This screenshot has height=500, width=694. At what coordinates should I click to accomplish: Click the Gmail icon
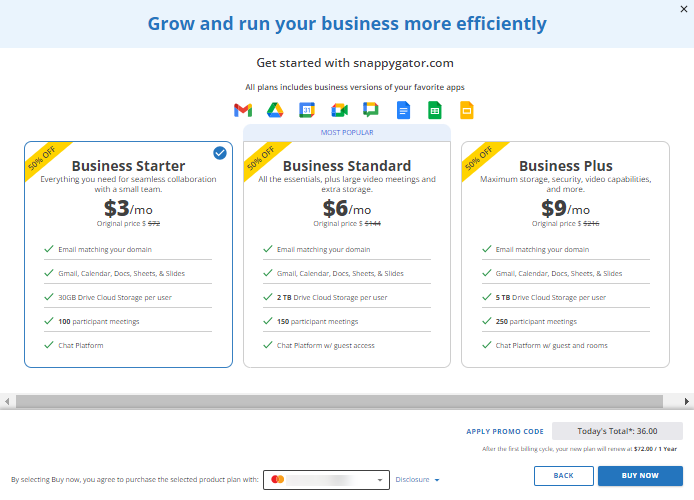tap(243, 110)
